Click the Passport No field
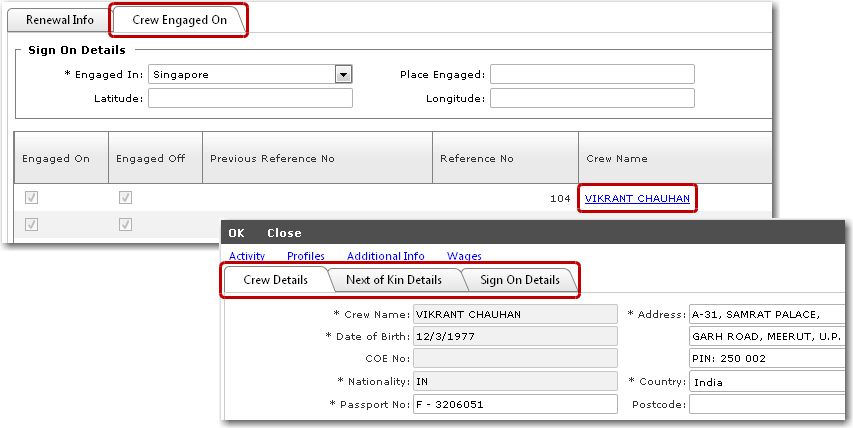The image size is (853, 428). 516,404
